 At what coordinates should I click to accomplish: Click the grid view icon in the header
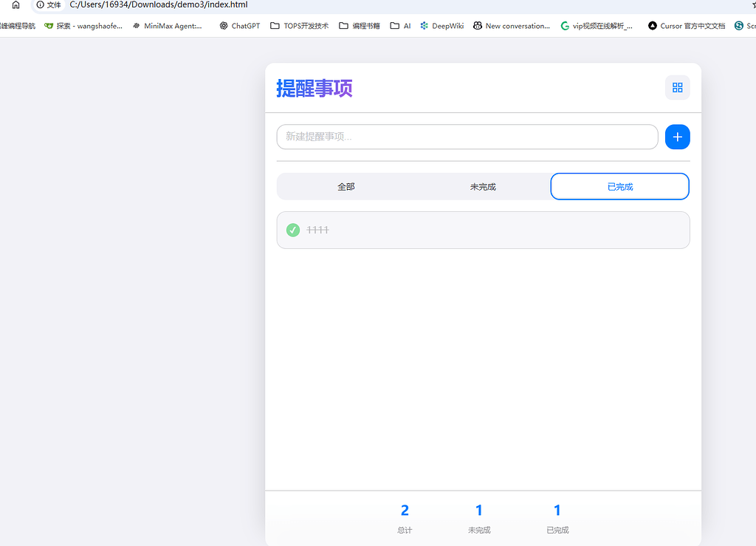point(678,87)
